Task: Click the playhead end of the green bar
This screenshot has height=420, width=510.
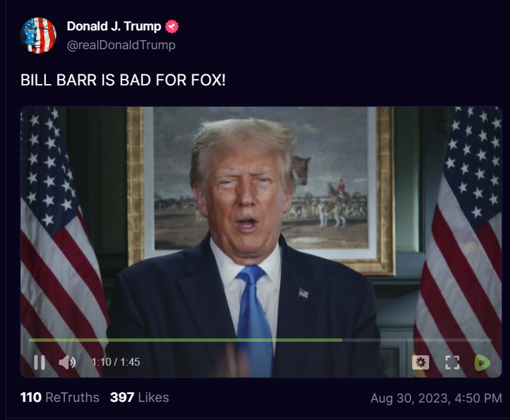Action: point(342,340)
